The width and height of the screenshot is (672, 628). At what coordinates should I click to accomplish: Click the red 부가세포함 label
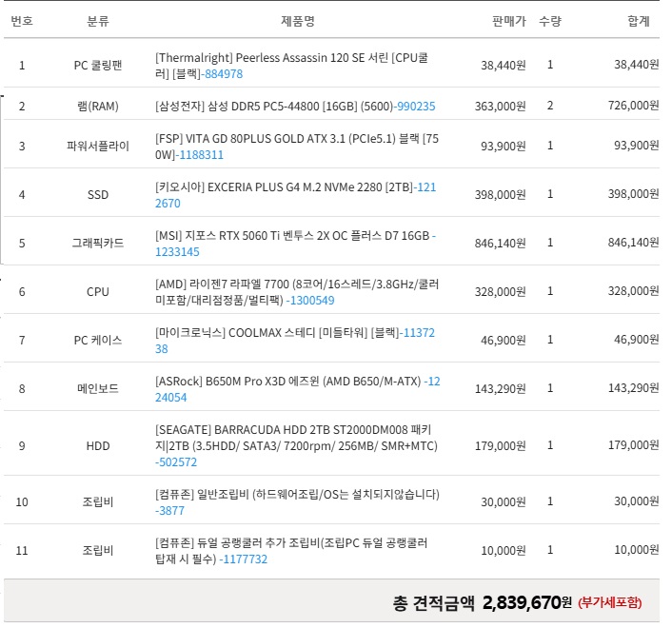611,602
